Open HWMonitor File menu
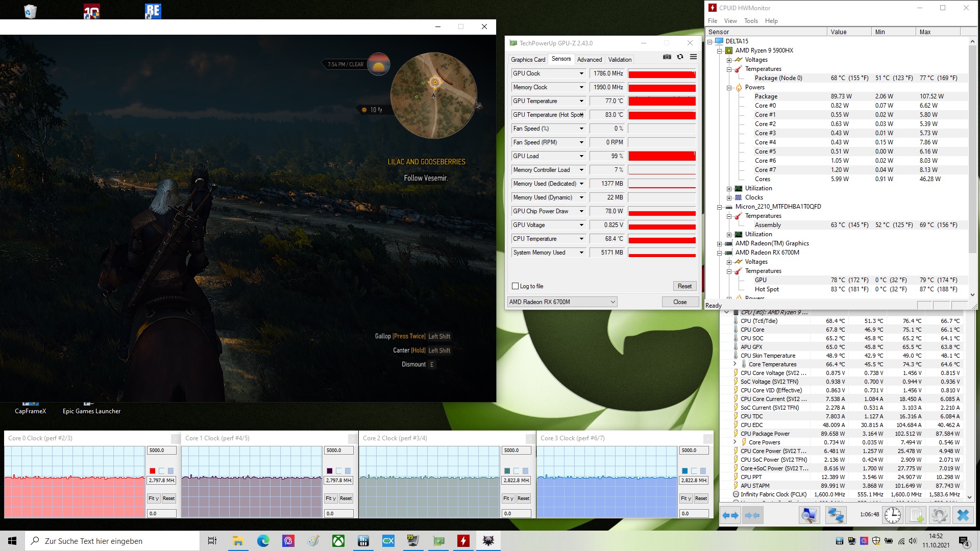The height and width of the screenshot is (551, 980). click(x=713, y=21)
